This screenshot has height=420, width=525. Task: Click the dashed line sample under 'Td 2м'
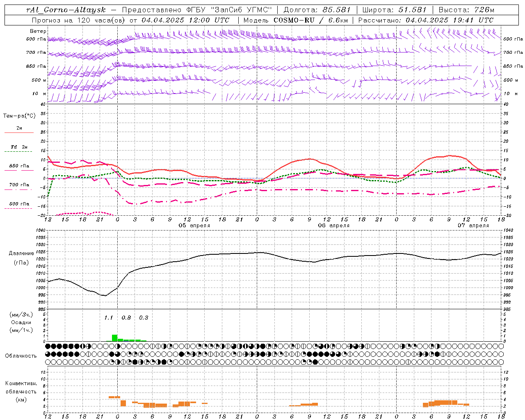19,152
